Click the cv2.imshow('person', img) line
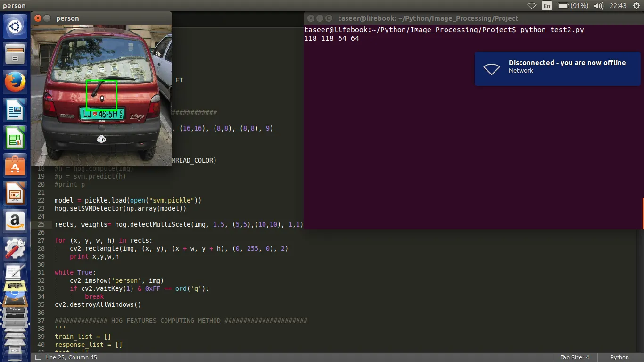 tap(117, 280)
